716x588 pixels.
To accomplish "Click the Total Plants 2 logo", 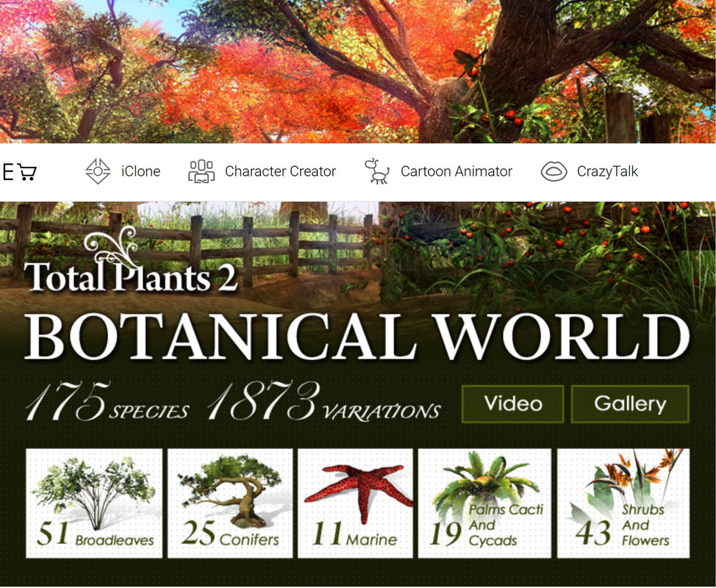I will pyautogui.click(x=130, y=270).
